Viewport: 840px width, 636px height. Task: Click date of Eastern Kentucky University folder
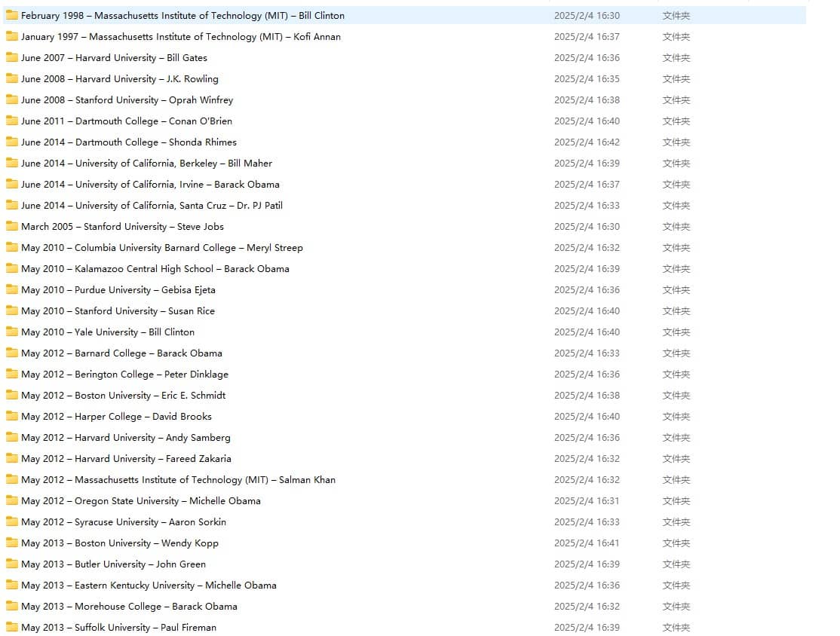pos(587,586)
